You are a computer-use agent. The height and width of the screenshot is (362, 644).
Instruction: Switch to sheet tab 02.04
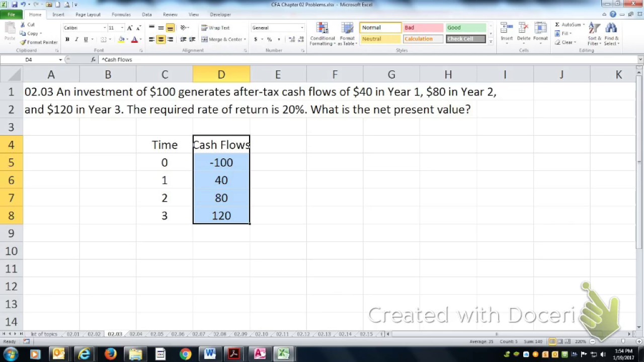click(x=136, y=334)
